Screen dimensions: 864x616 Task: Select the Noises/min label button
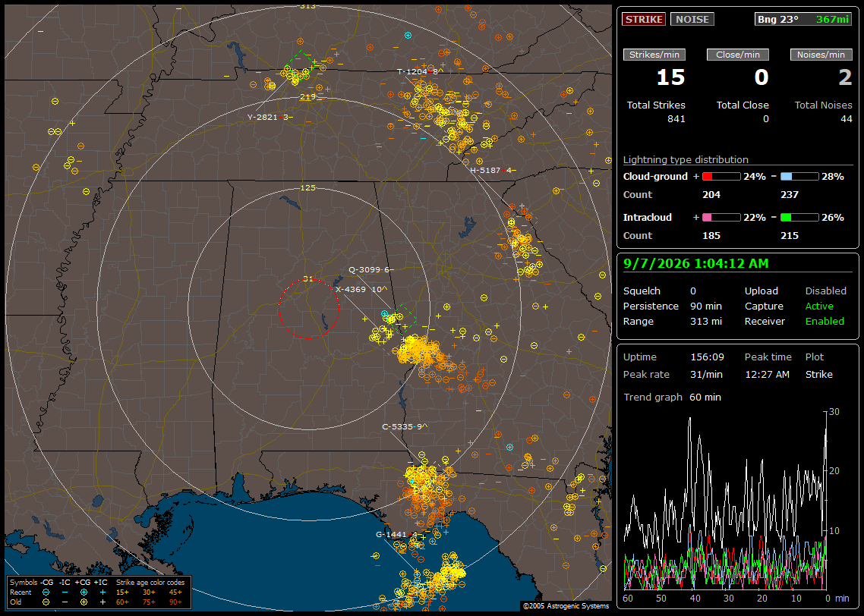pyautogui.click(x=821, y=55)
